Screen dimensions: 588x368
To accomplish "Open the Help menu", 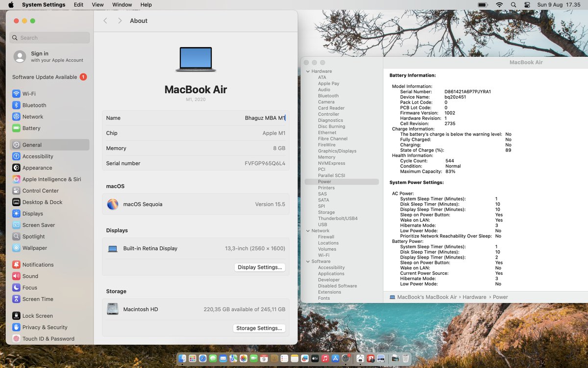I will click(x=146, y=5).
